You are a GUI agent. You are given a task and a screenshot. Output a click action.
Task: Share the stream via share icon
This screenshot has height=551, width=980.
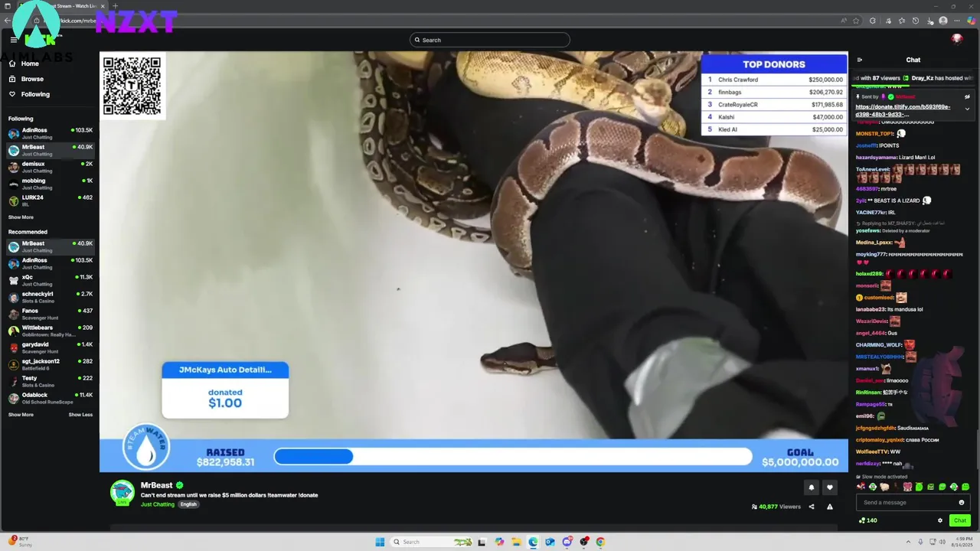[812, 507]
